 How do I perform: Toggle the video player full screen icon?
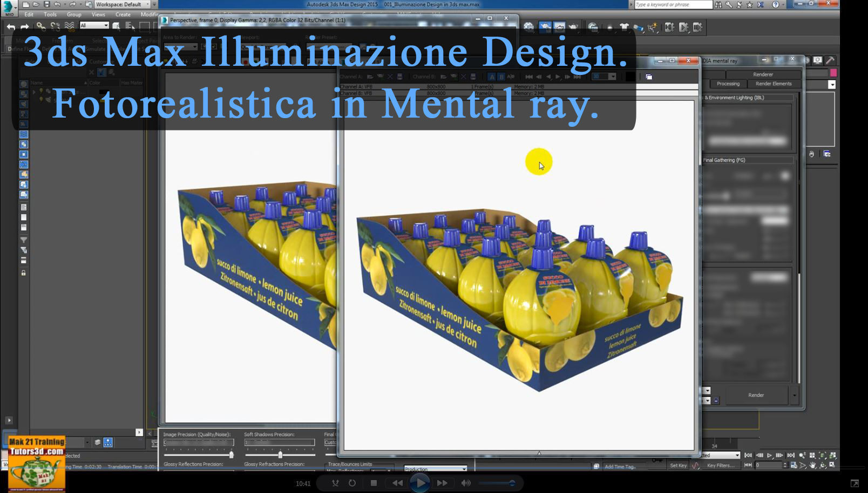(855, 483)
